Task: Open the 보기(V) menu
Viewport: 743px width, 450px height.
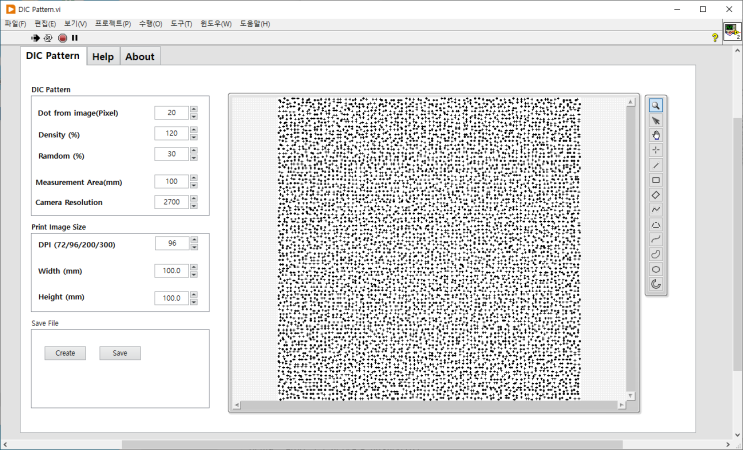Action: (x=75, y=24)
